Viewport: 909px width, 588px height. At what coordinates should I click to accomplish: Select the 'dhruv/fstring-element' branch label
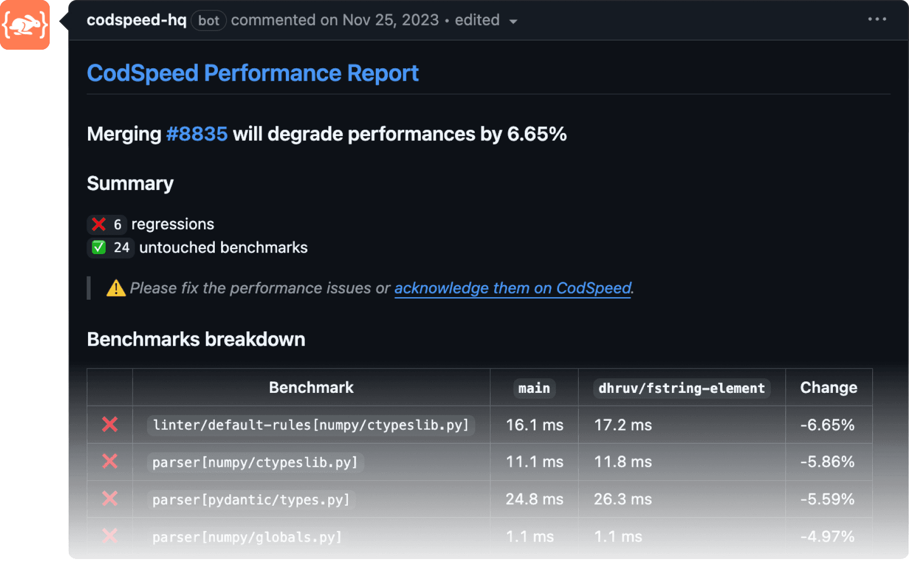point(681,388)
